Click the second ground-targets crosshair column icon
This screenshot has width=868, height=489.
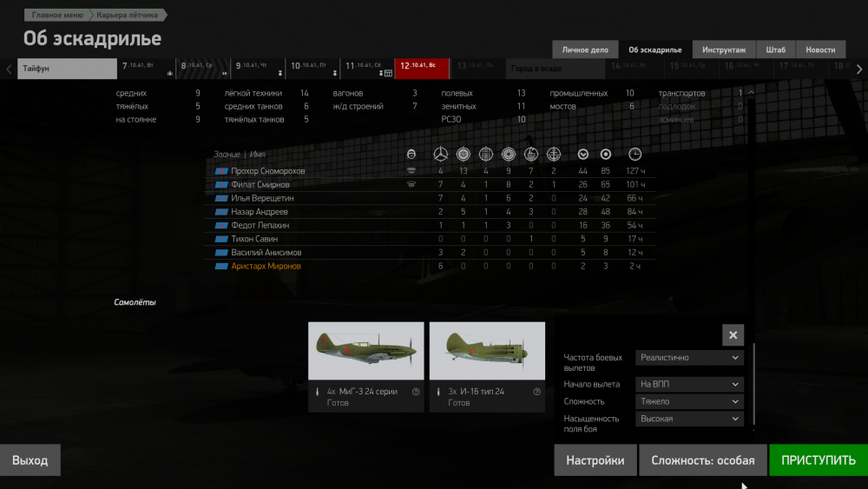coord(464,155)
